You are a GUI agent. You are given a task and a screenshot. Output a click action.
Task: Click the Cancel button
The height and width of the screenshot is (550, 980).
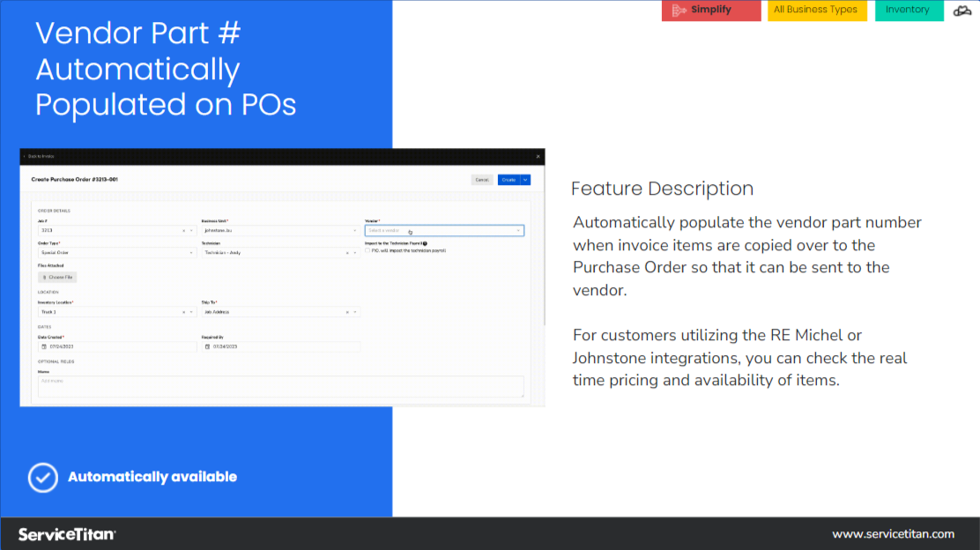coord(482,180)
